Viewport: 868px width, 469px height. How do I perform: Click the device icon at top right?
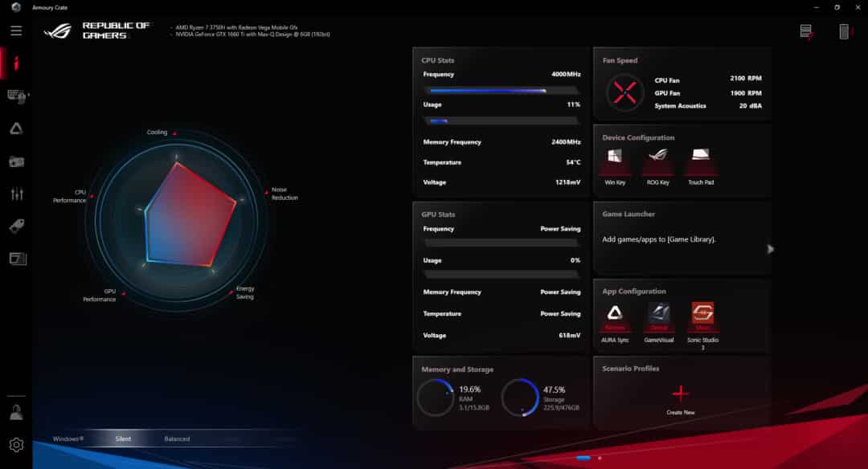pos(844,31)
